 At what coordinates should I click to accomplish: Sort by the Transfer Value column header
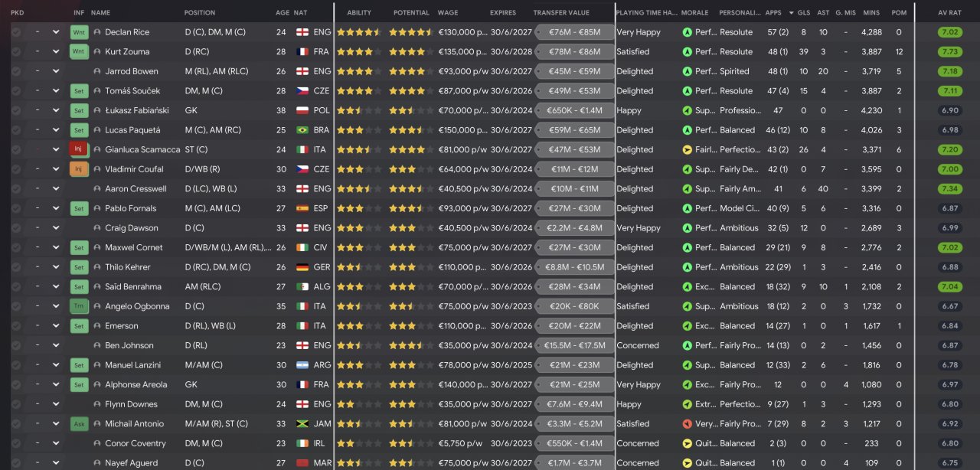coord(561,13)
